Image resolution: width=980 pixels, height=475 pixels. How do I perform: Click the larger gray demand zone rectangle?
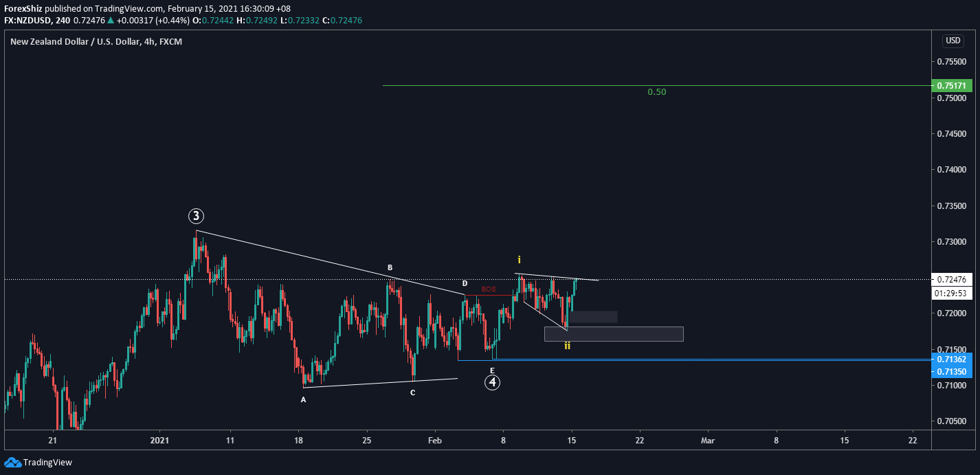click(614, 334)
